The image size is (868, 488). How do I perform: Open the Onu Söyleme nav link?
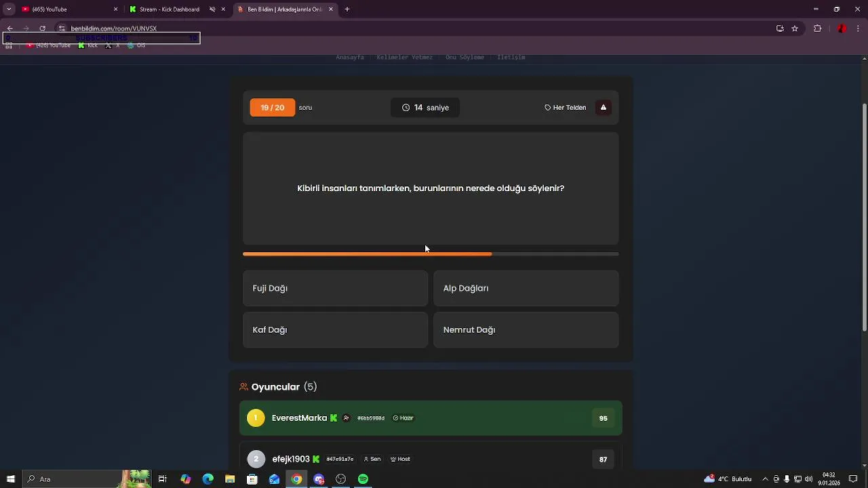pos(465,58)
